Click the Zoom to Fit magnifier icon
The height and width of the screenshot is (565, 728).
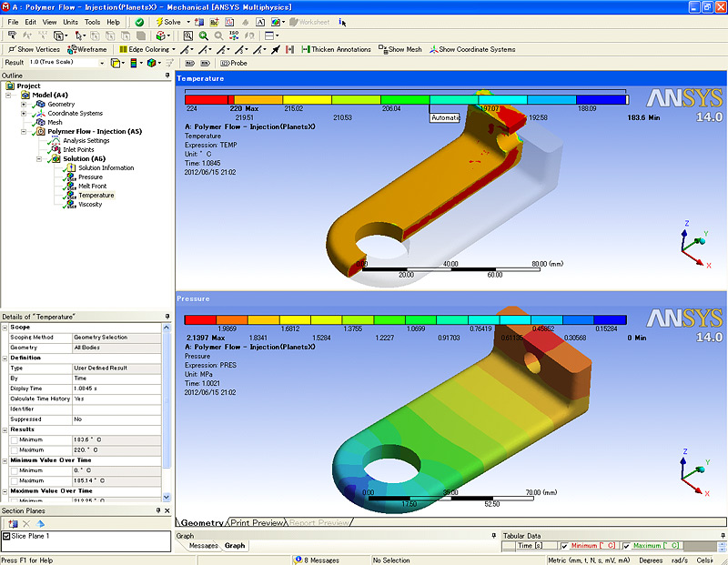click(188, 35)
